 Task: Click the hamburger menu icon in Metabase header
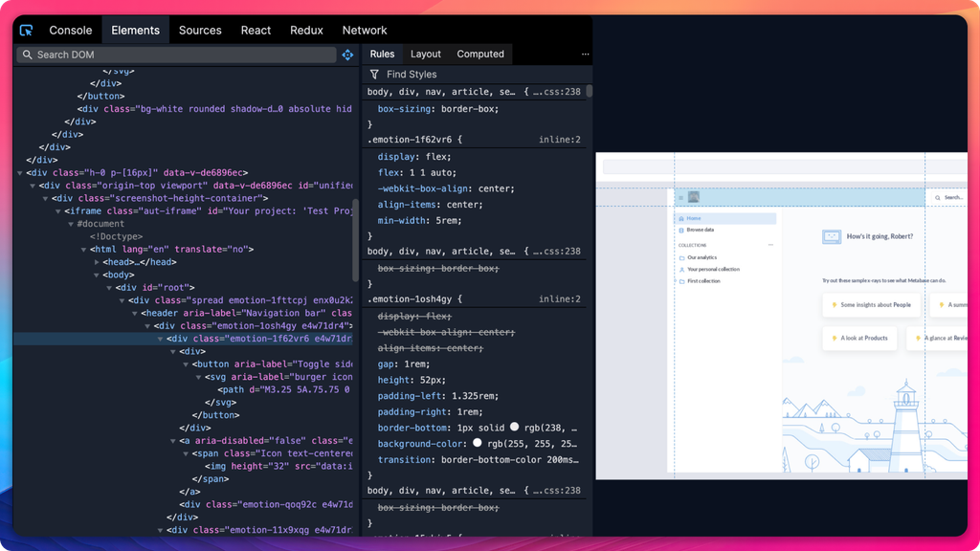click(x=679, y=198)
